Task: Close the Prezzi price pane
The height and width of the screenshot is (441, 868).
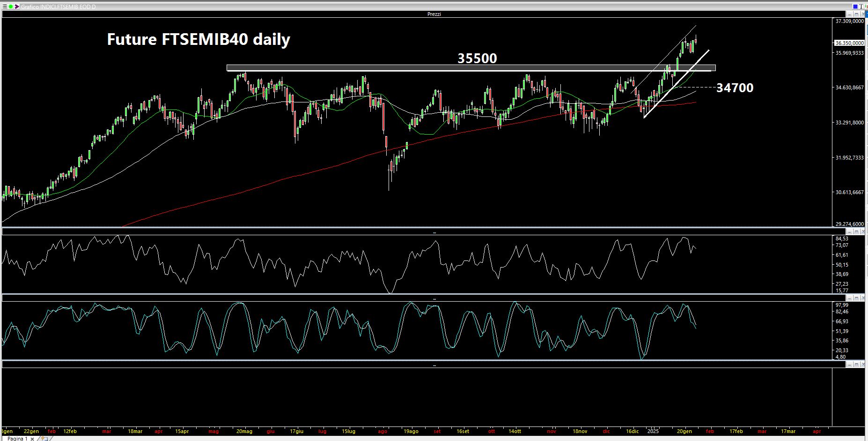Action: coord(863,14)
